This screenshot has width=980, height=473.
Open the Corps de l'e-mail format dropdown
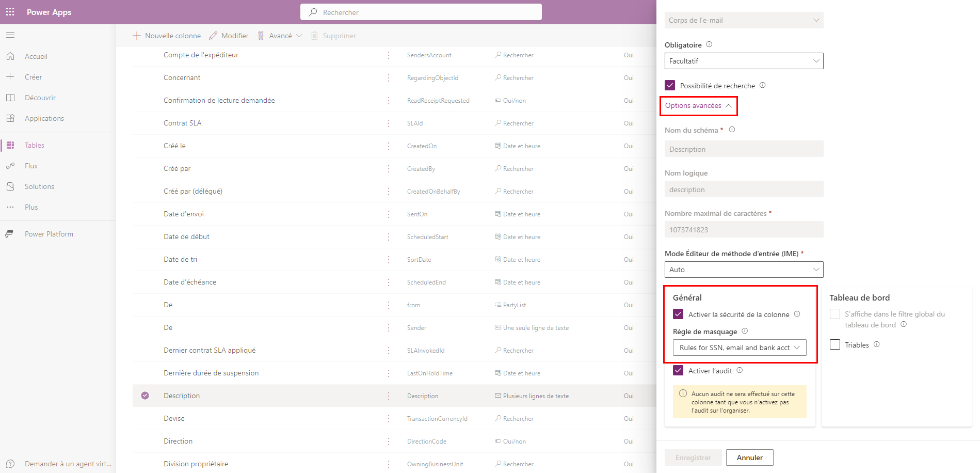(744, 20)
